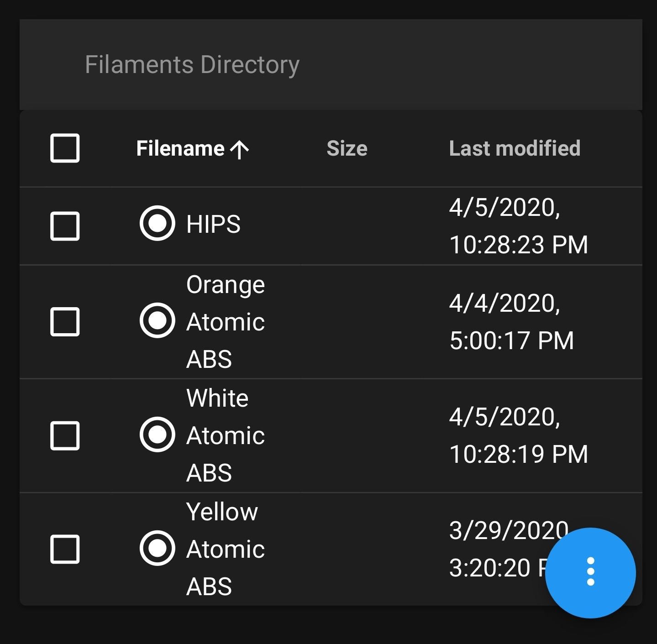
Task: Click the date 3/29/2020 in Yellow row
Action: [509, 530]
